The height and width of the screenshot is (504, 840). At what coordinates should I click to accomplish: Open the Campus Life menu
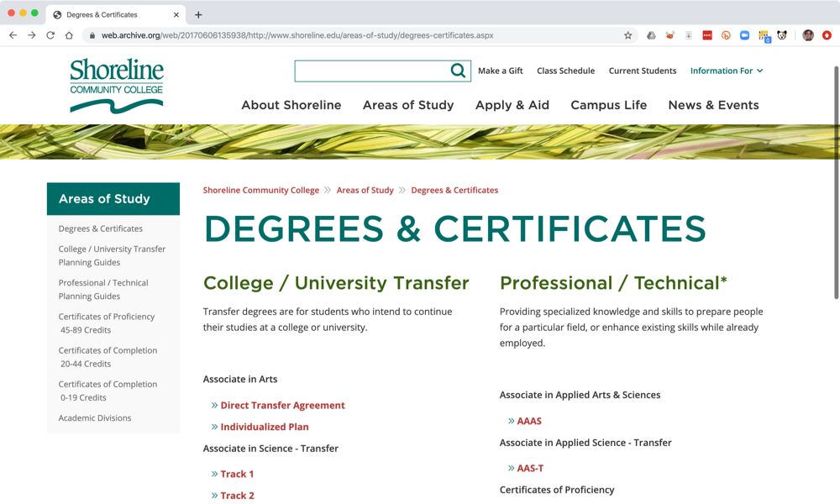click(x=608, y=105)
